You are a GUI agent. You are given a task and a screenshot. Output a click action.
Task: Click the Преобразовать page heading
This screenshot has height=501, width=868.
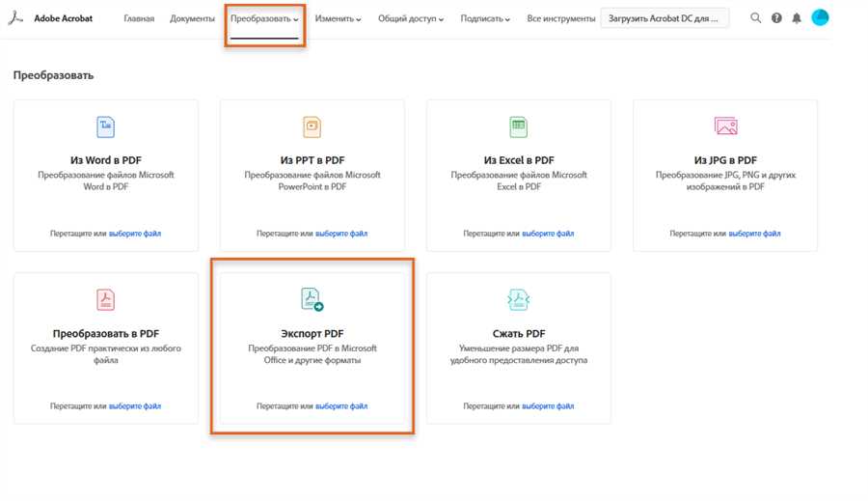pos(53,75)
